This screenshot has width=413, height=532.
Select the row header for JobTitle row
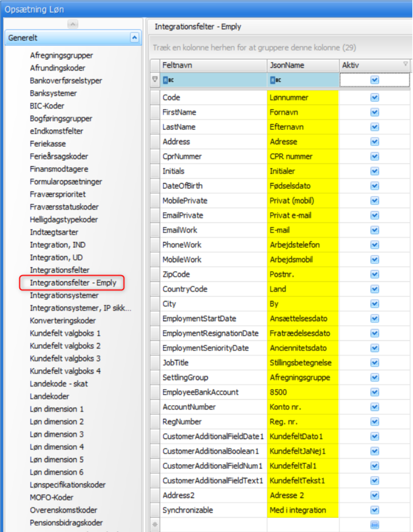pos(155,363)
